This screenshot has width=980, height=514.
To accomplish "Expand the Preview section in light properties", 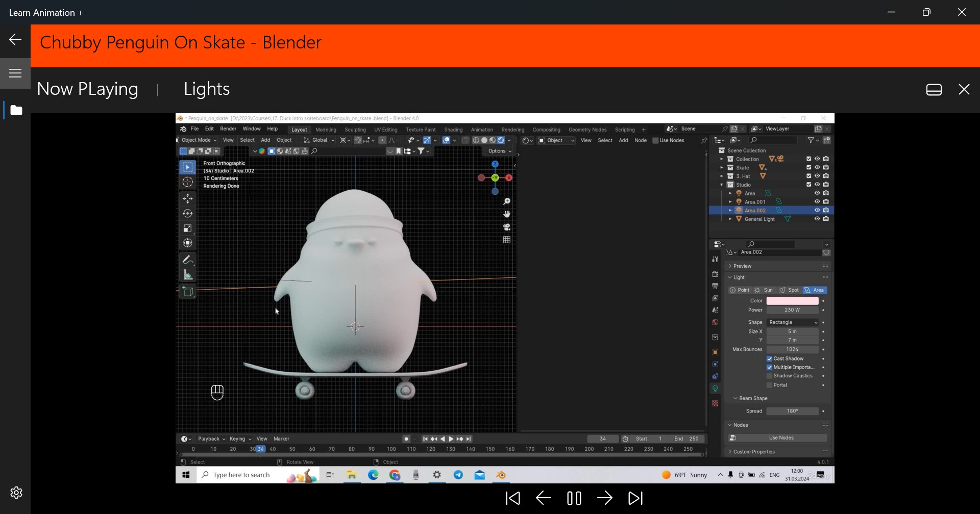I will coord(742,266).
